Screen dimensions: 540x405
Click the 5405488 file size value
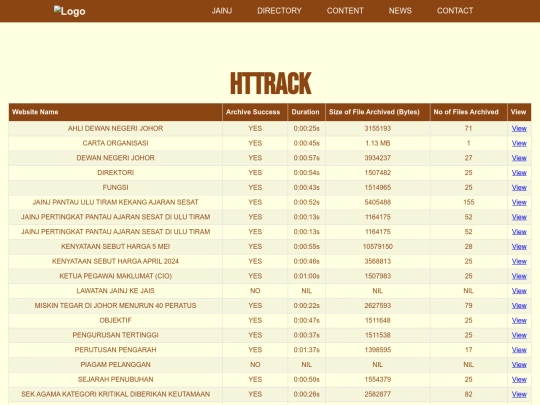(377, 202)
